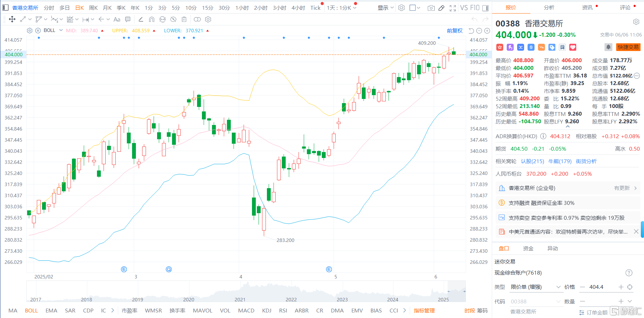Open the VS compare function

coord(464,8)
